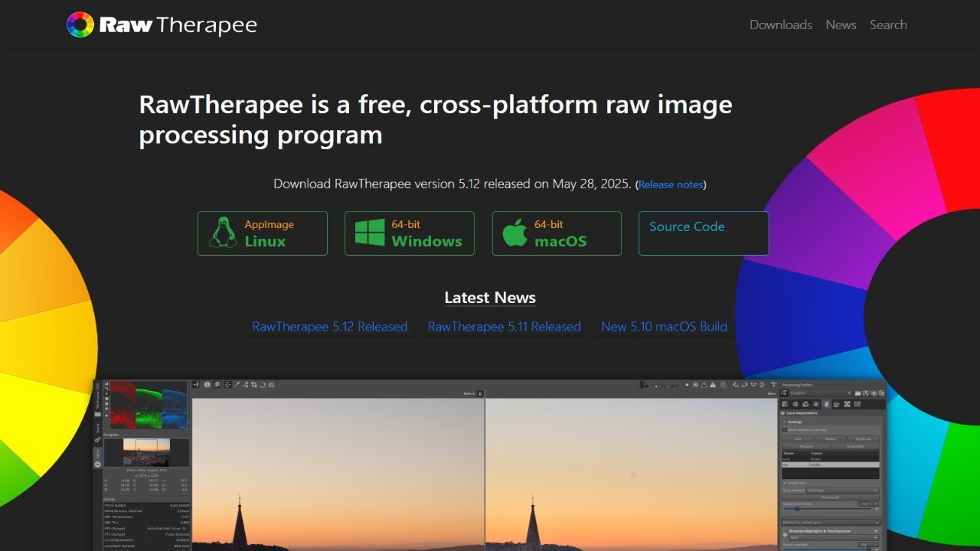
Task: Select the land spot row in the screenshot
Action: tap(831, 459)
